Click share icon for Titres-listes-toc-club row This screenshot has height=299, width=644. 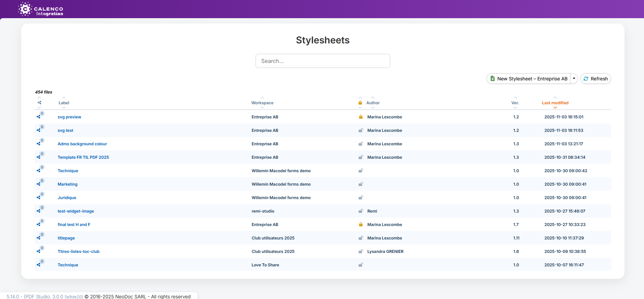click(39, 251)
